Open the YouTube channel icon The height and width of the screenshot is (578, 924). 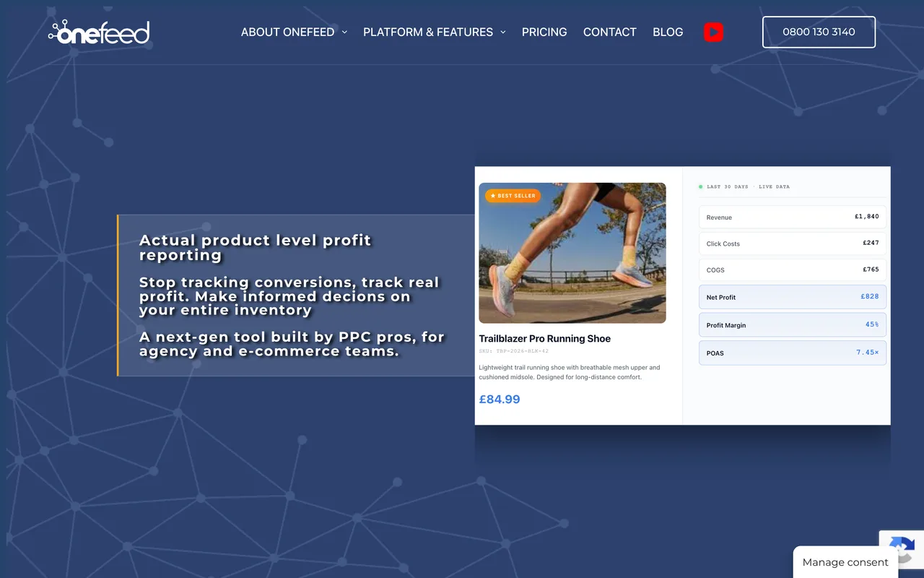(713, 32)
